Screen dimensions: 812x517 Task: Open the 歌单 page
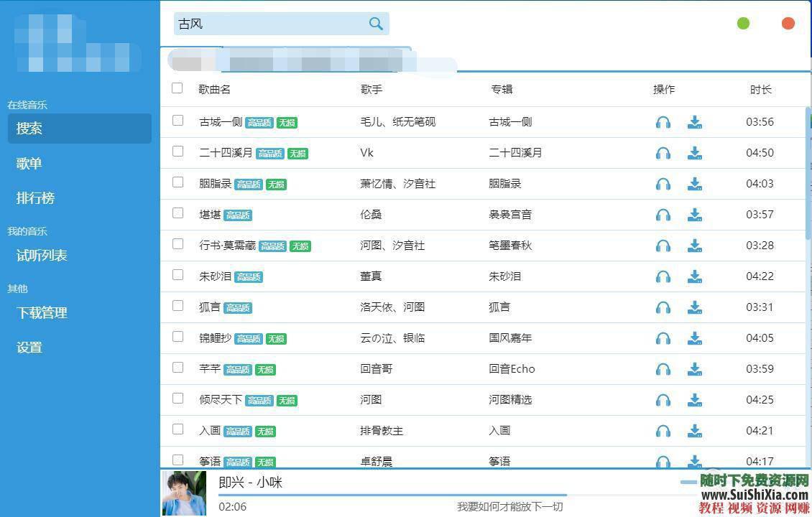click(28, 163)
